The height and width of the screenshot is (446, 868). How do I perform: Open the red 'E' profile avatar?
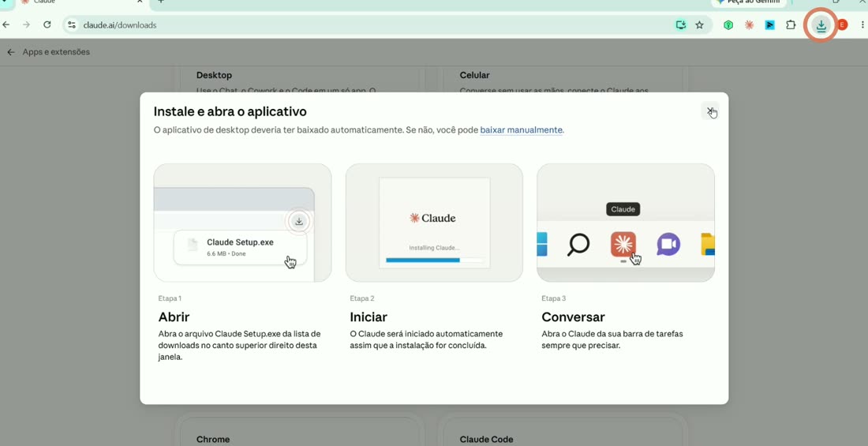click(842, 25)
